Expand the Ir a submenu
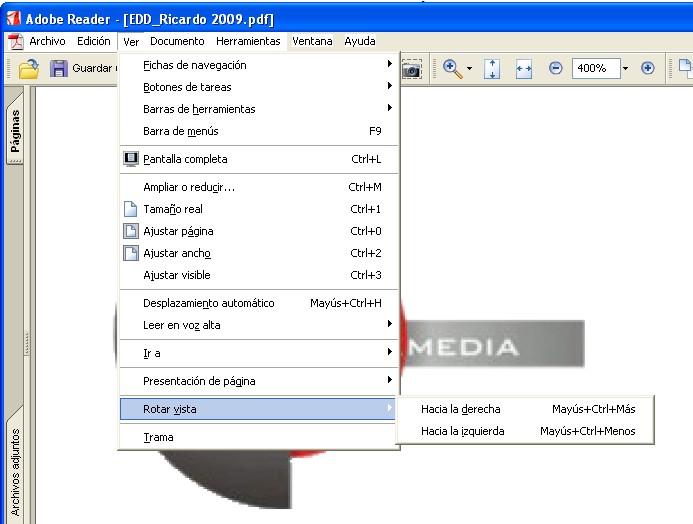 pos(259,353)
